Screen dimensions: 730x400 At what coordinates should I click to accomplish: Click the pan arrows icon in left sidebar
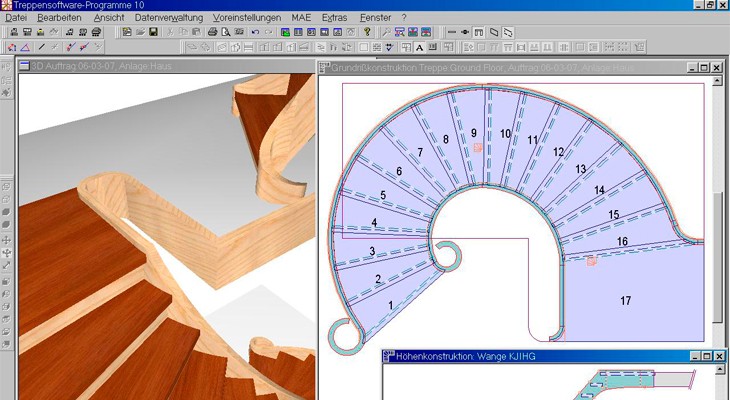point(7,241)
